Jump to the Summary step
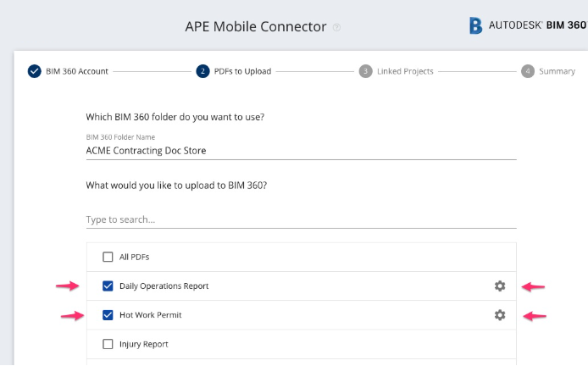This screenshot has width=588, height=366. (x=557, y=71)
